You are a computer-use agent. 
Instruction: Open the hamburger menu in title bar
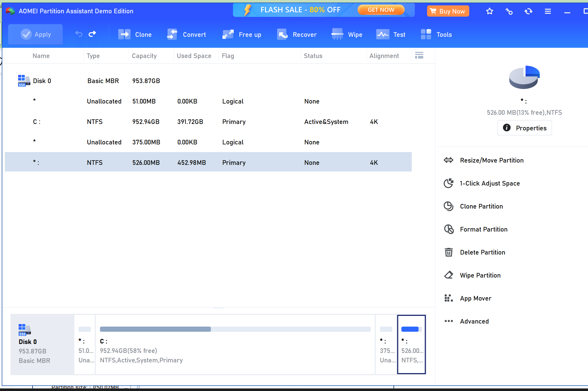(548, 11)
